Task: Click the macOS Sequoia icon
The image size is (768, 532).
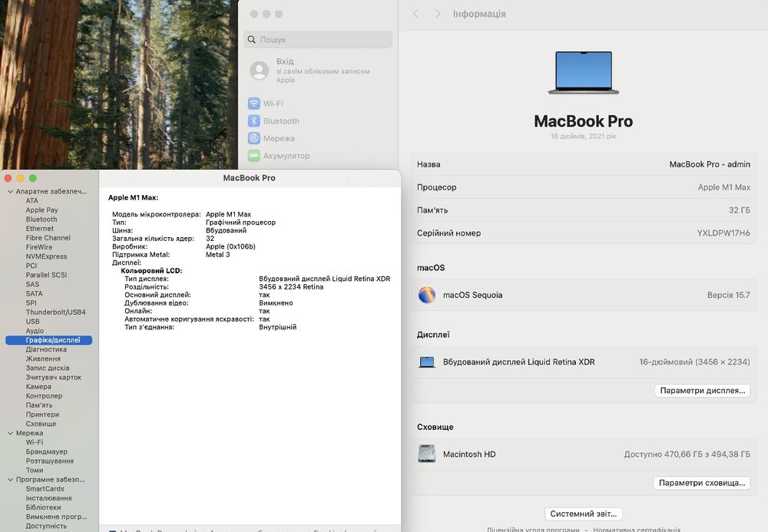Action: pyautogui.click(x=426, y=295)
